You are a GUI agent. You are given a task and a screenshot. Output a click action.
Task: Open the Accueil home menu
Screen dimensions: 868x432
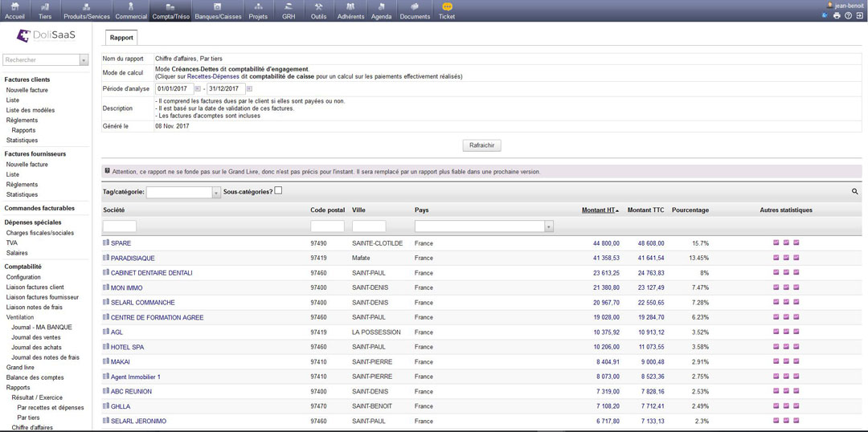click(14, 11)
